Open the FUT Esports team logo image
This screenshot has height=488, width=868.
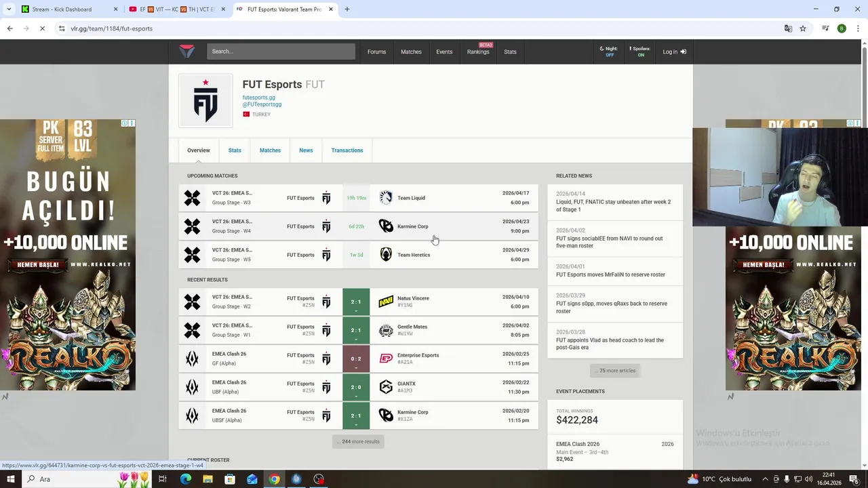pyautogui.click(x=205, y=100)
